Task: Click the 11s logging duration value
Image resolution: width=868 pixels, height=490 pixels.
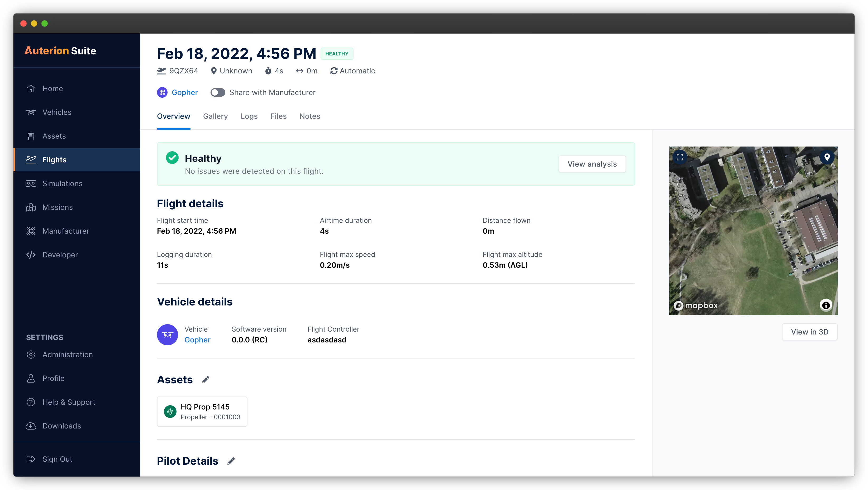Action: pos(163,265)
